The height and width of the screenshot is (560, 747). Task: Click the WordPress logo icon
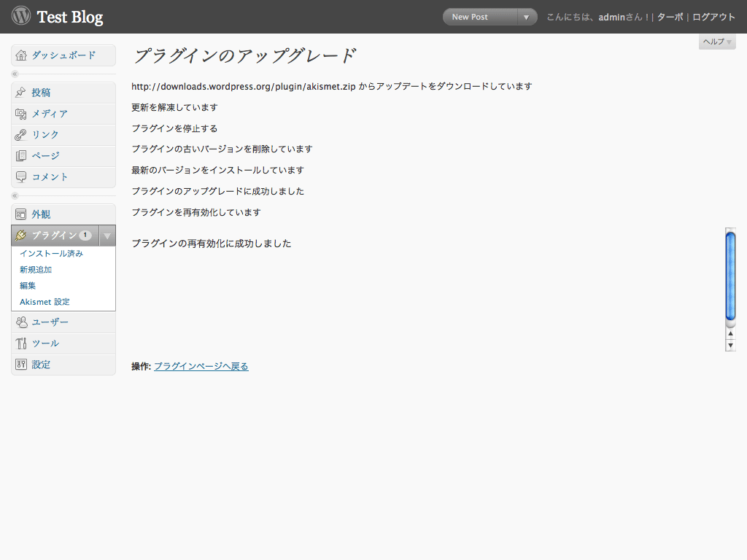(21, 16)
